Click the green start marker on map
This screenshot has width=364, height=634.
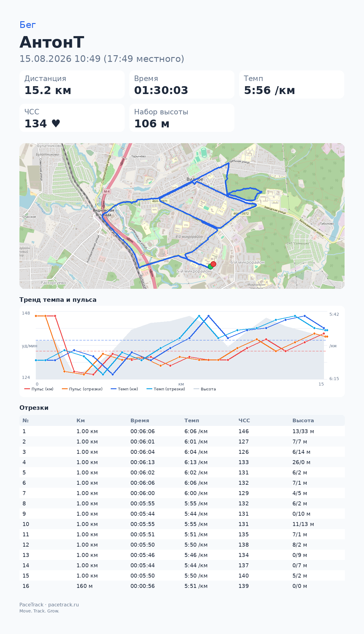(211, 267)
